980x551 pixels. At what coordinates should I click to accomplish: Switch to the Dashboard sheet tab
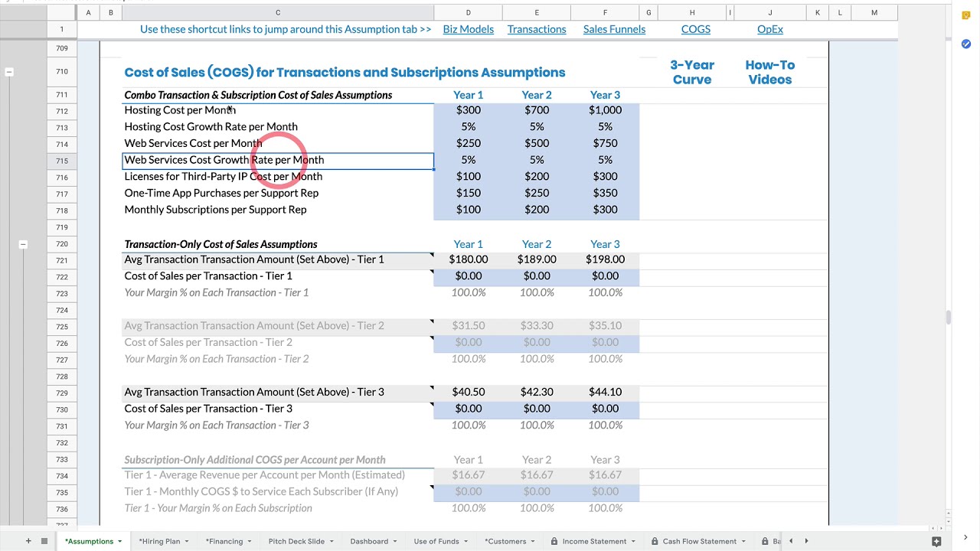tap(369, 542)
